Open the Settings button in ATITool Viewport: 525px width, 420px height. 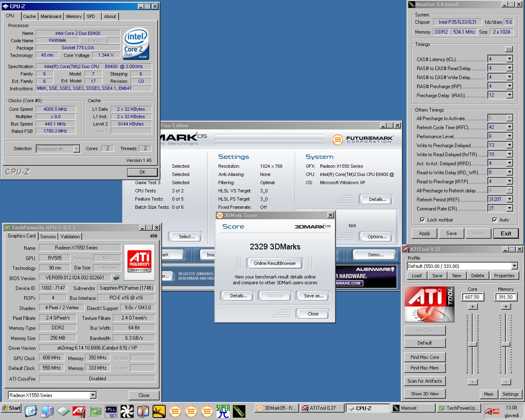point(510,394)
